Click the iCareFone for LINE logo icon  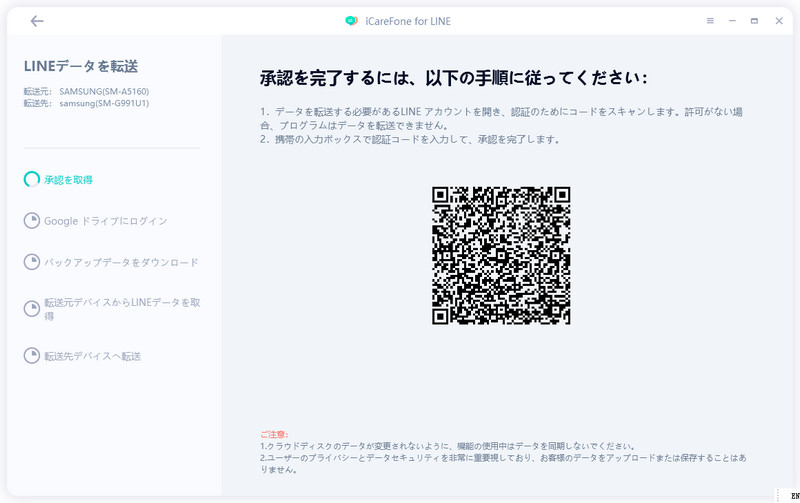351,21
